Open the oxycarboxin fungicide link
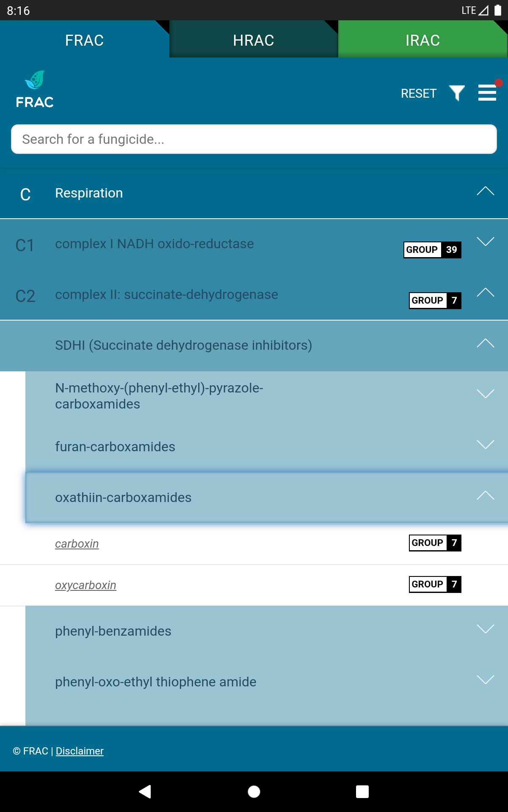Image resolution: width=508 pixels, height=812 pixels. tap(86, 585)
